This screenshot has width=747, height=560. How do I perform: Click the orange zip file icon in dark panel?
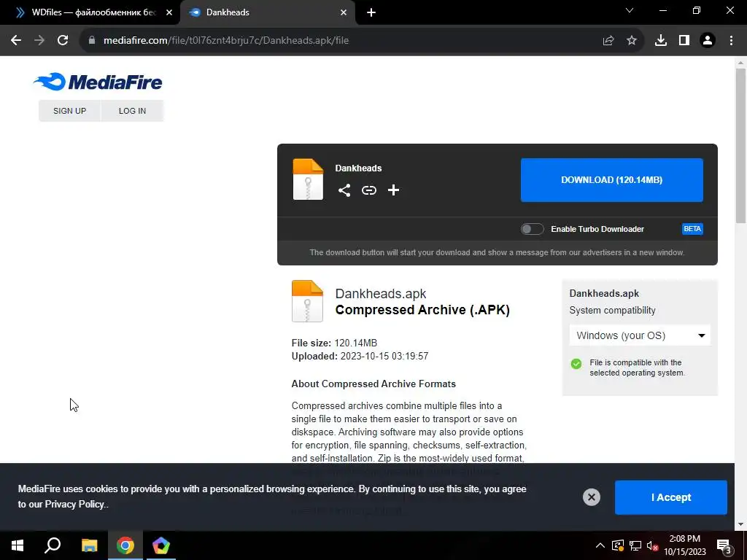click(308, 179)
